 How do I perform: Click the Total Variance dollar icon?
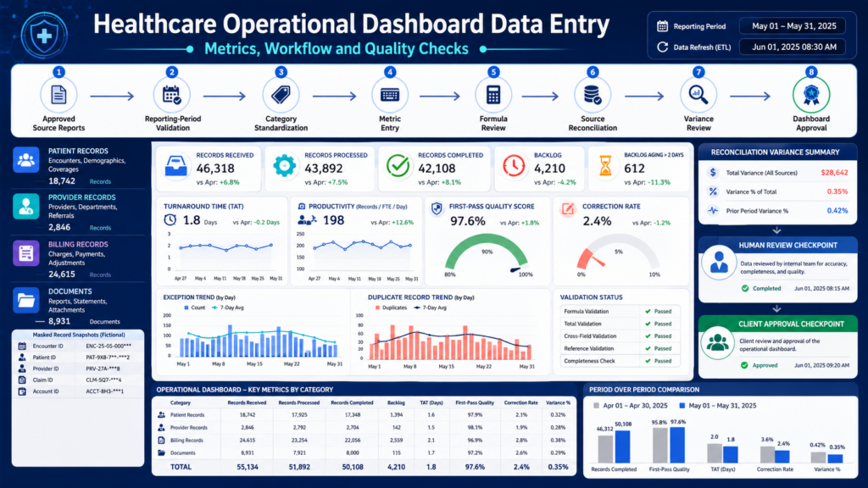pyautogui.click(x=713, y=173)
